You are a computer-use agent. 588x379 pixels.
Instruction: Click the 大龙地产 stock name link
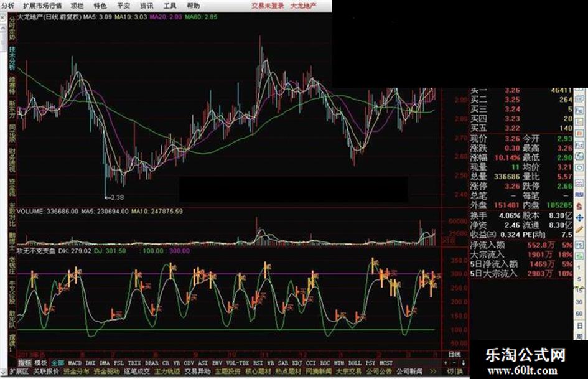(304, 6)
